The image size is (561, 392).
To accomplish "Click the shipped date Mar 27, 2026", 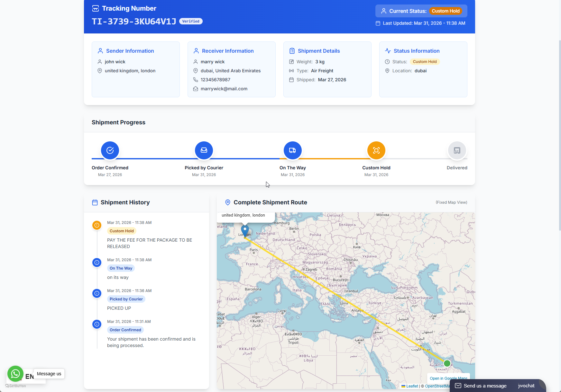I will [332, 80].
